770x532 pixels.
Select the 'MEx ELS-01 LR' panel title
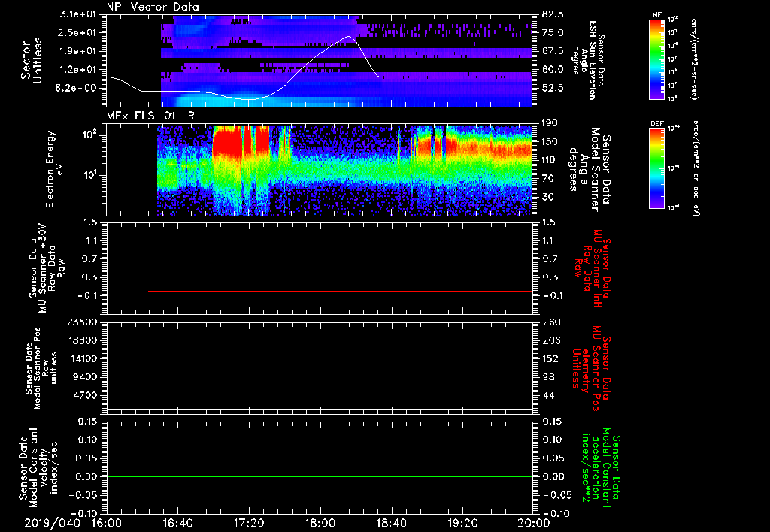tap(150, 116)
